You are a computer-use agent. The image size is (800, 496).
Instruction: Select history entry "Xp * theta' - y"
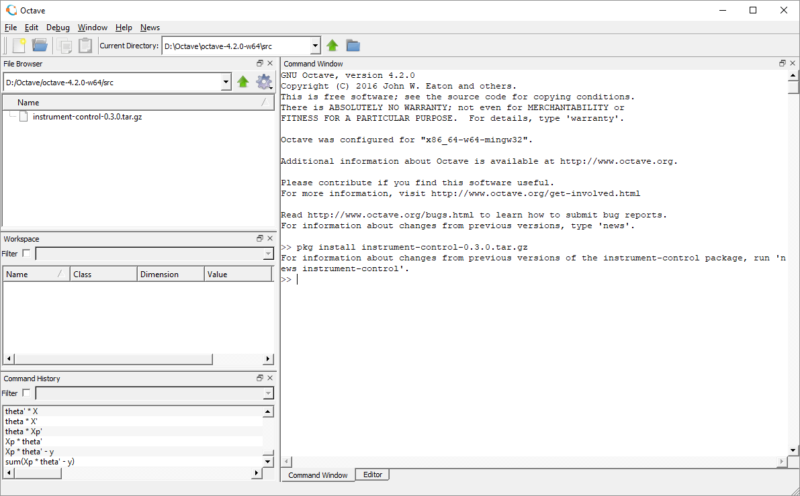(30, 452)
